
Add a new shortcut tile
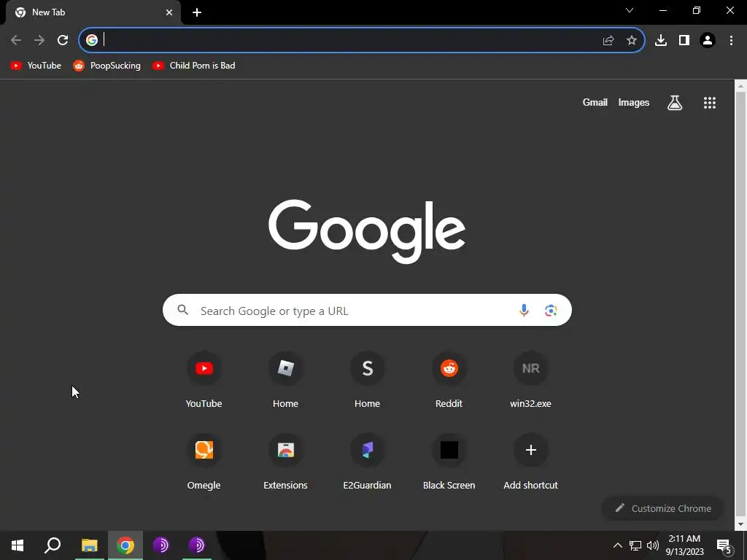point(531,462)
